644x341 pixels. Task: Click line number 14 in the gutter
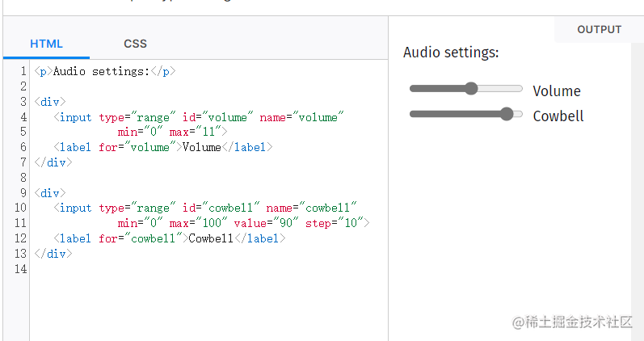(x=20, y=269)
